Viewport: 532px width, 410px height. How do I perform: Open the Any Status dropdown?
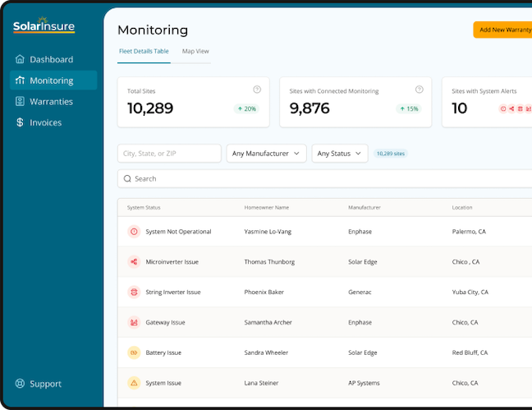coord(340,153)
